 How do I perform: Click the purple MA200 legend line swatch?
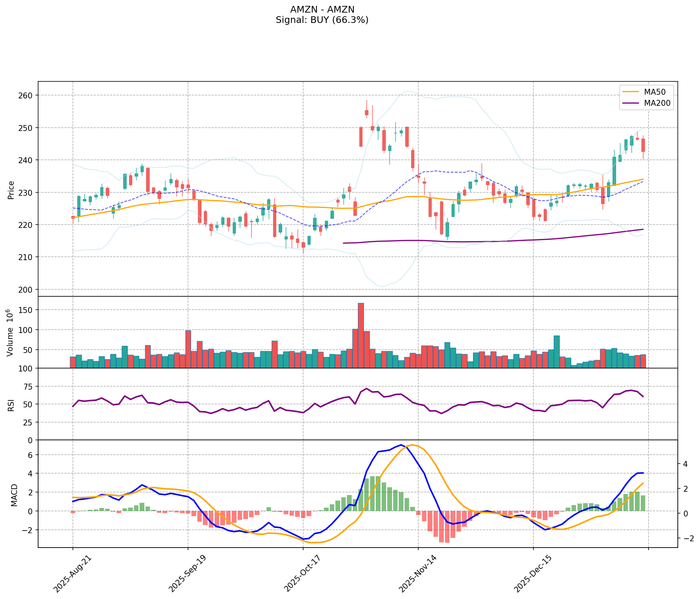[630, 103]
